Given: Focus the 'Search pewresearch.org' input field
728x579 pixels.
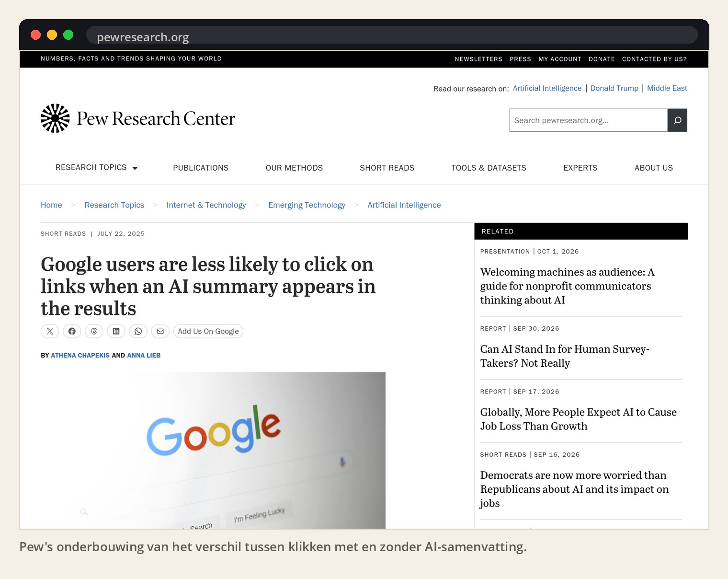Looking at the screenshot, I should pos(589,120).
